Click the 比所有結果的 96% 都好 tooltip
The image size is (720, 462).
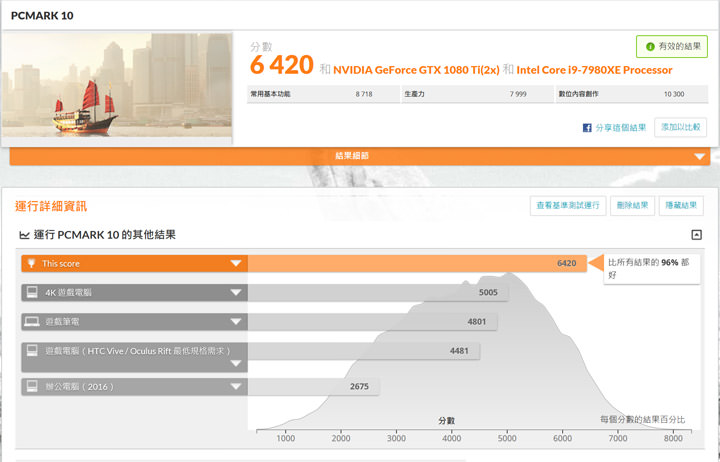coord(652,269)
